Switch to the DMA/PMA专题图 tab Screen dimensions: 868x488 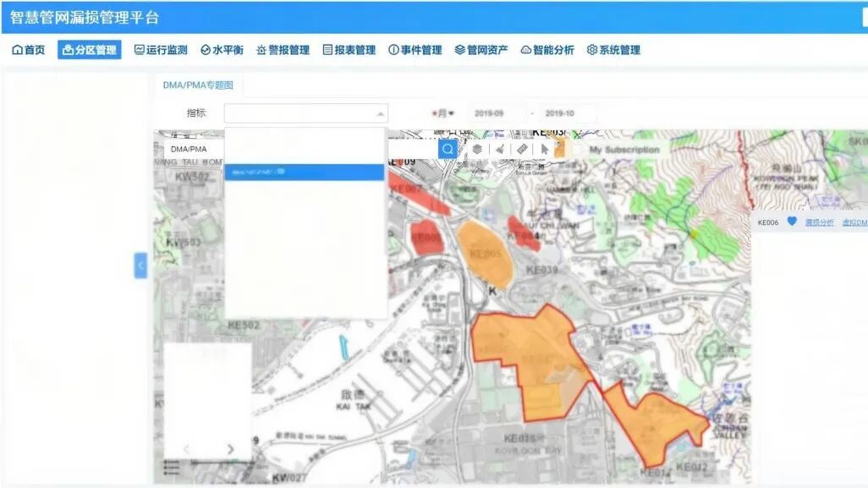click(x=198, y=85)
